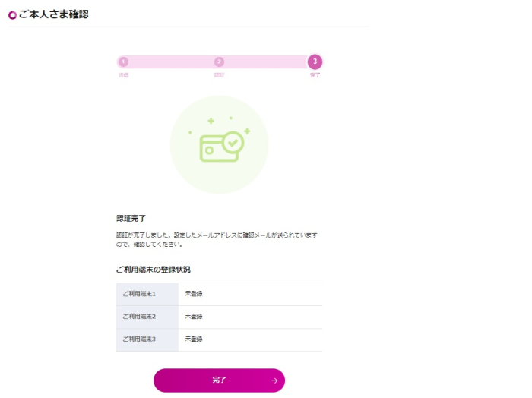This screenshot has height=398, width=532.
Task: Click the 認証完了 heading
Action: (131, 218)
